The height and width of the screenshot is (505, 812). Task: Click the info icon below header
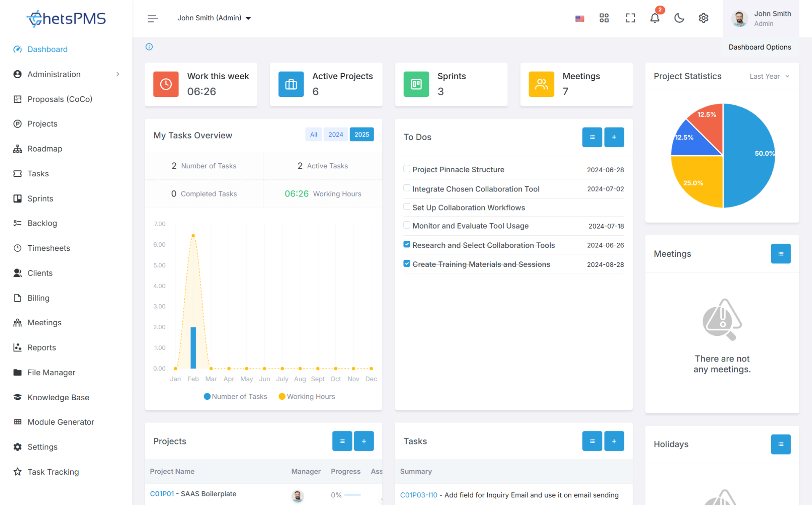(x=149, y=47)
